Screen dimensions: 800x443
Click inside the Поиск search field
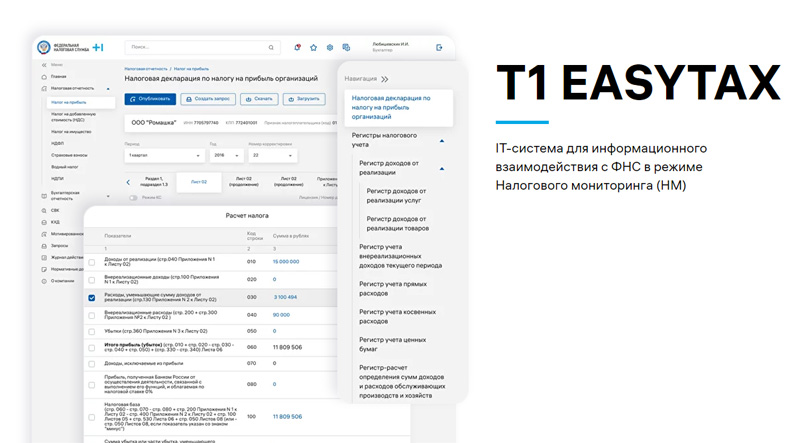pos(203,47)
